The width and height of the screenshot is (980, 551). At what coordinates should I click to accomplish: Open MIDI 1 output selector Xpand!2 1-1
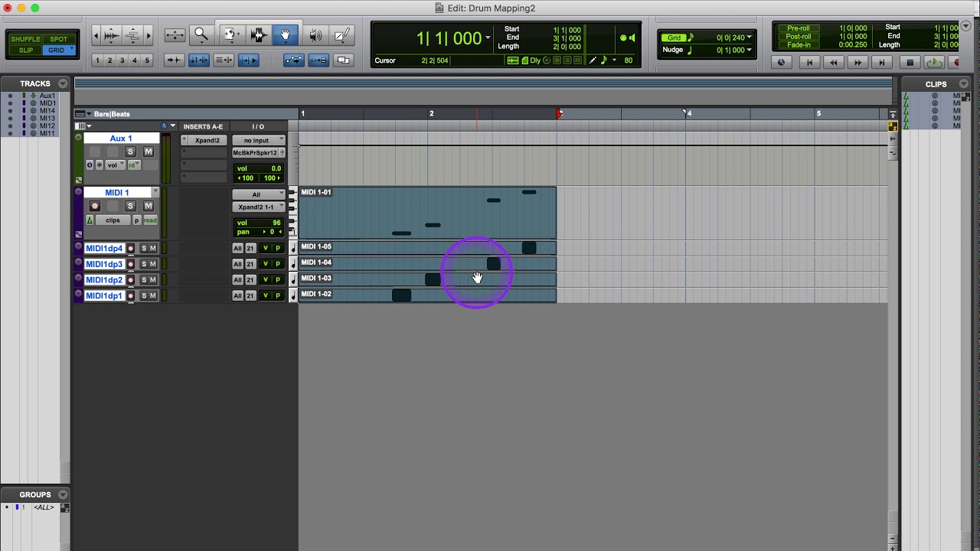coord(258,207)
